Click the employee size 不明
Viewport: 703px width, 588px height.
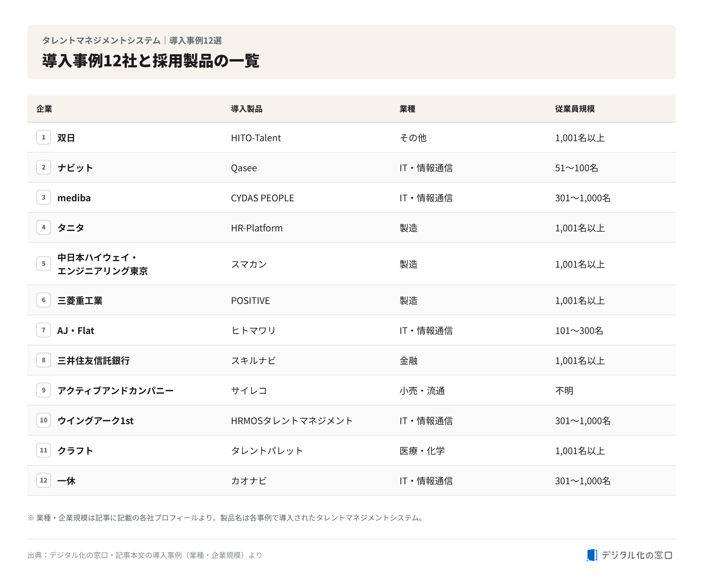coord(564,390)
